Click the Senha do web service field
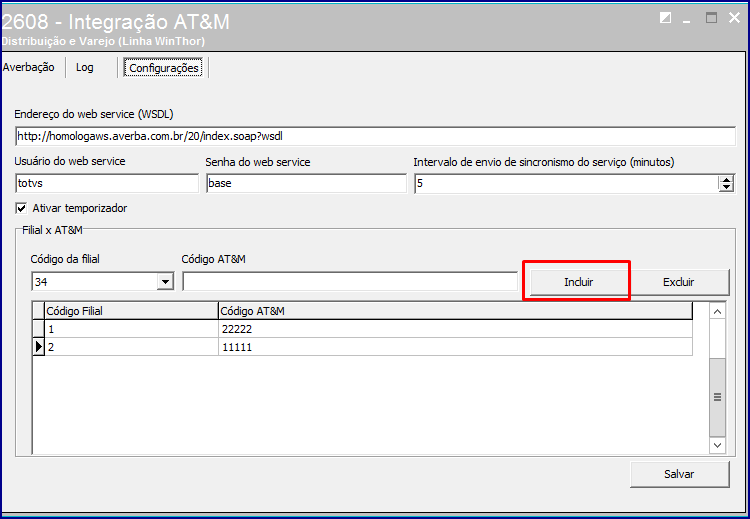 306,183
